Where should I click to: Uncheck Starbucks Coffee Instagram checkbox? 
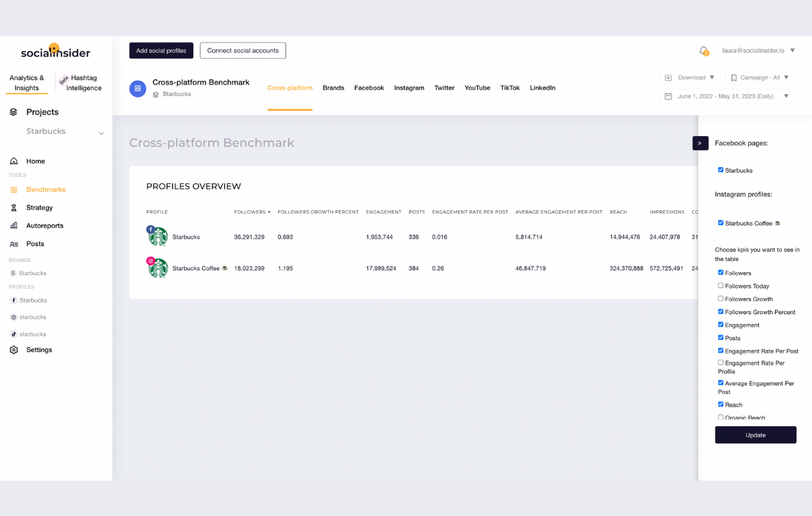720,223
